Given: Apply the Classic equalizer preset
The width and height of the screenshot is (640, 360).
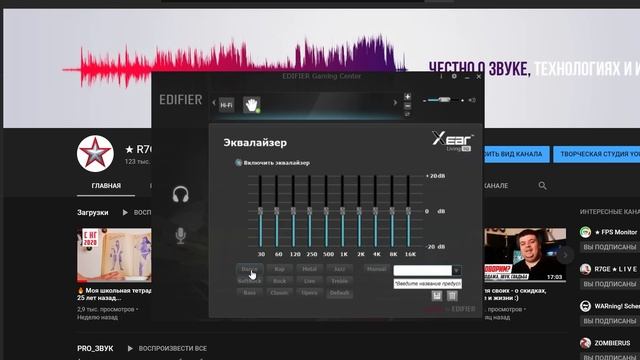Looking at the screenshot, I should (x=280, y=293).
